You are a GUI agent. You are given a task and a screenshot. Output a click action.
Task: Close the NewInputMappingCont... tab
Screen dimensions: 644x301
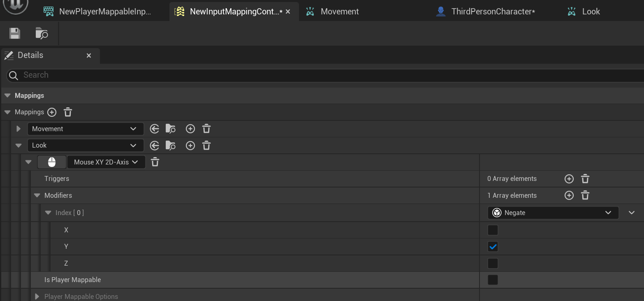[288, 12]
